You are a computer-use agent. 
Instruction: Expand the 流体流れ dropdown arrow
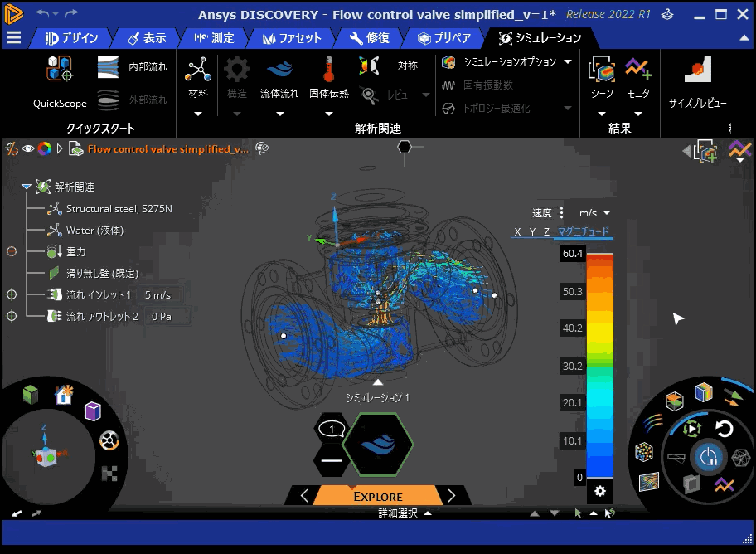pos(279,114)
